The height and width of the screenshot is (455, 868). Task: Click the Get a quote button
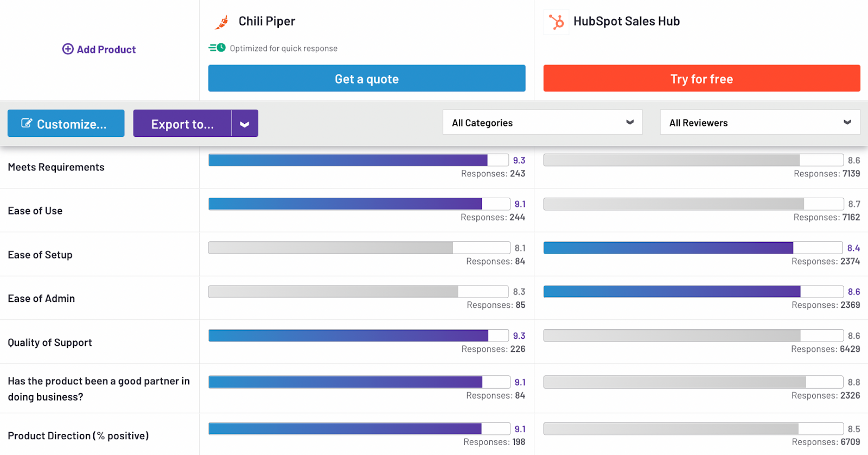(366, 78)
